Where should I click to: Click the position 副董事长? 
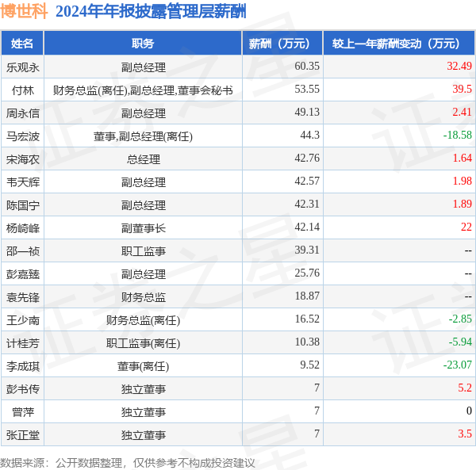point(144,228)
